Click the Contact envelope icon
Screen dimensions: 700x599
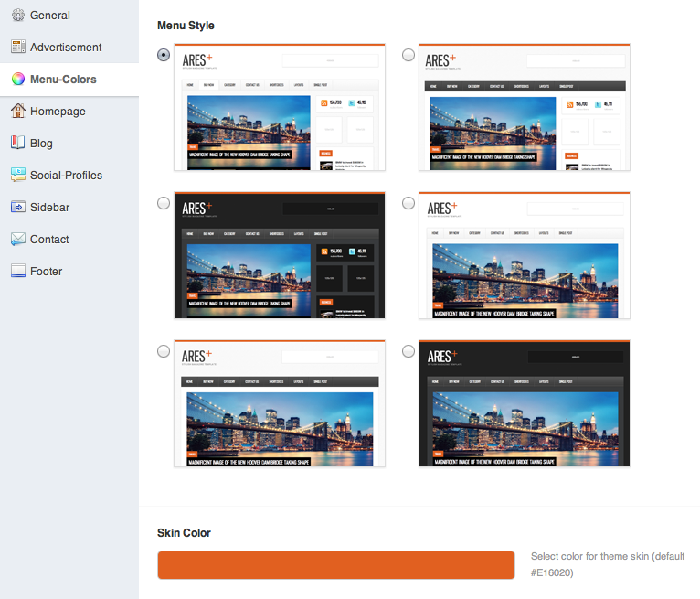18,239
